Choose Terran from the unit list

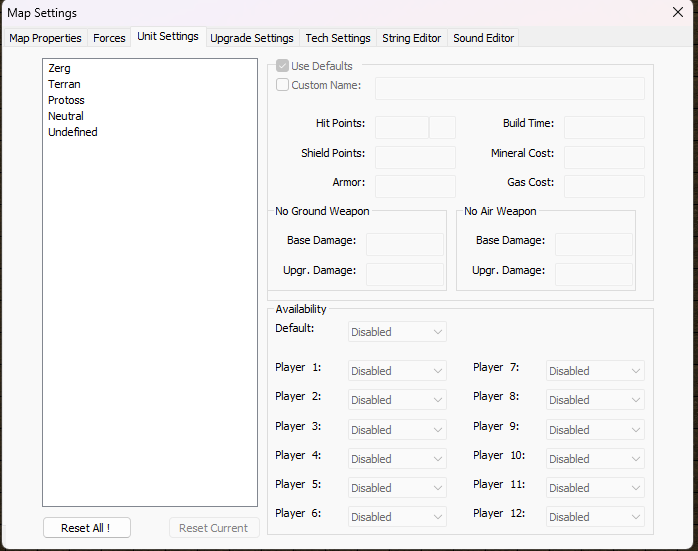click(x=64, y=84)
